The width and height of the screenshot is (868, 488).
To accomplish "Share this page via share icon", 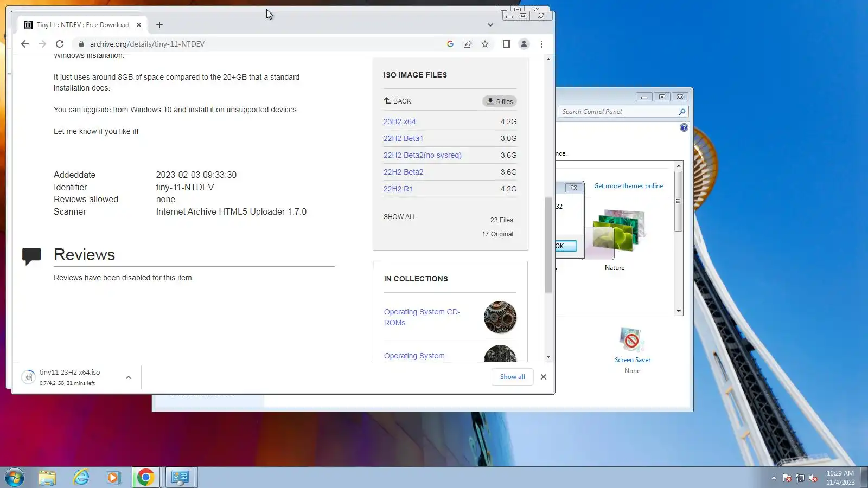I will click(468, 44).
